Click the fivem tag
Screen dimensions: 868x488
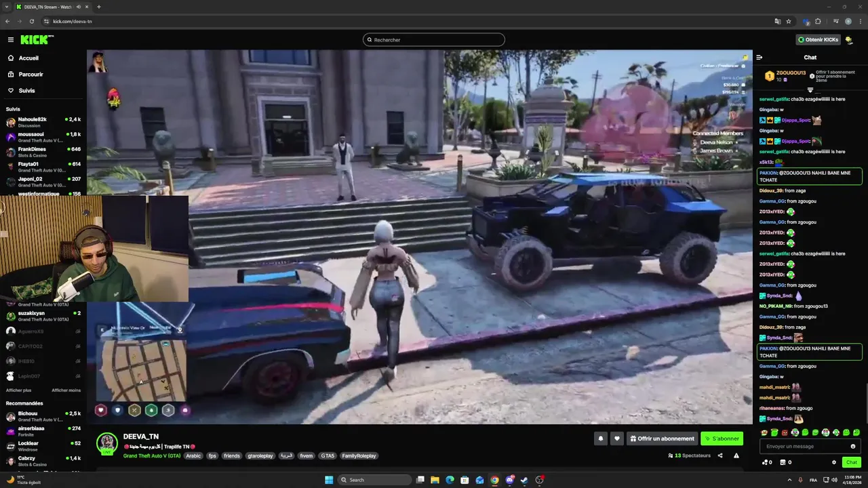click(307, 456)
